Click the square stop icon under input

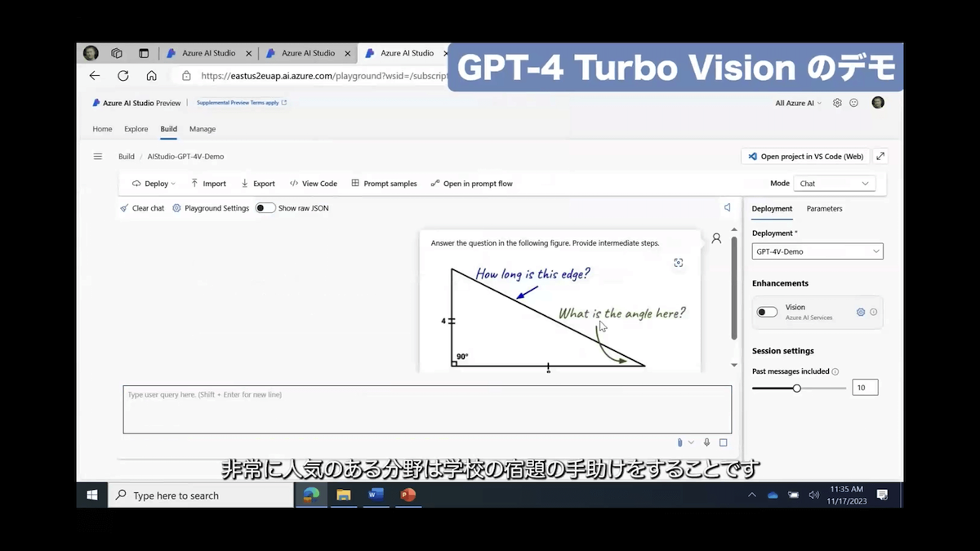pyautogui.click(x=723, y=442)
